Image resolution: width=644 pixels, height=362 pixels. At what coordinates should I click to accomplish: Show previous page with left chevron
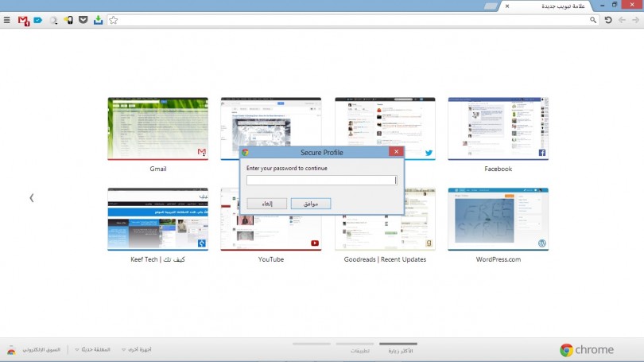(x=32, y=197)
